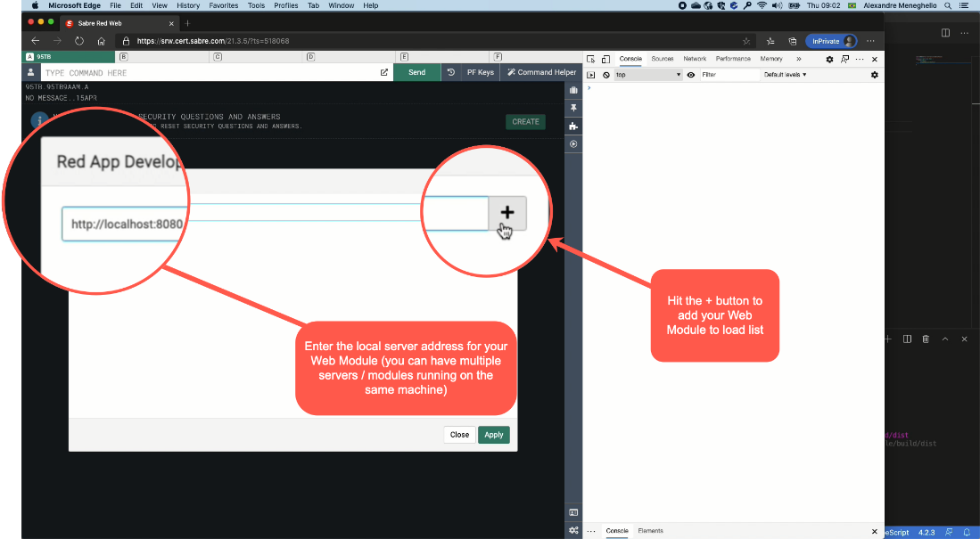
Task: Click the CREATE security questions button
Action: [x=525, y=122]
